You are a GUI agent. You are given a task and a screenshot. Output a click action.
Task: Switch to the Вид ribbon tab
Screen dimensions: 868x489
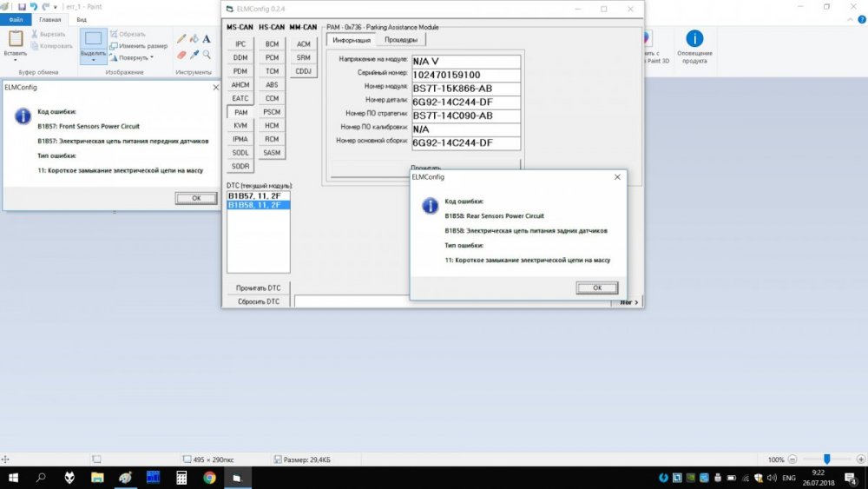pyautogui.click(x=82, y=19)
